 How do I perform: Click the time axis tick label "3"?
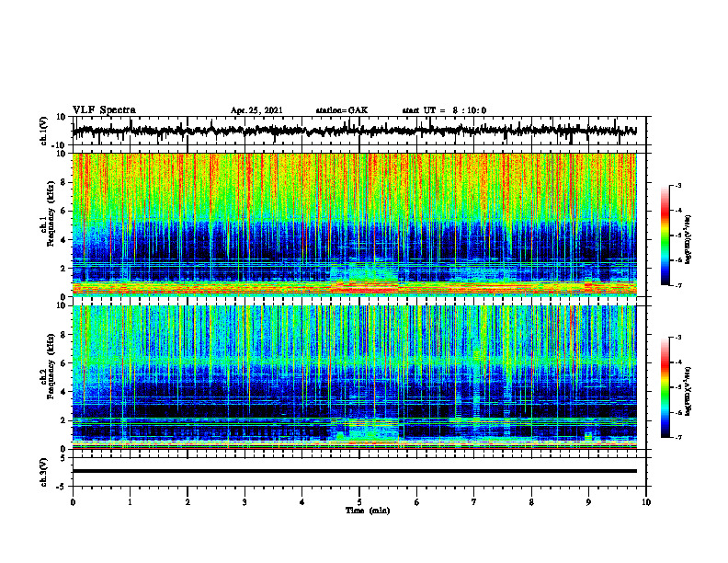pos(245,502)
